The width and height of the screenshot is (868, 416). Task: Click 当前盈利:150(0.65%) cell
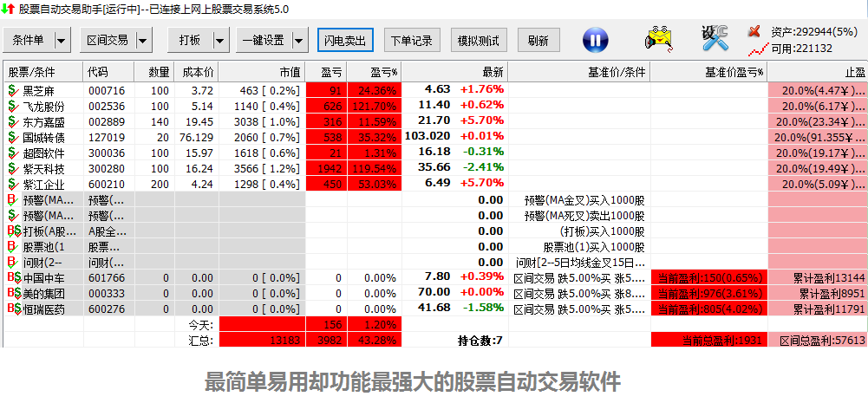point(709,277)
